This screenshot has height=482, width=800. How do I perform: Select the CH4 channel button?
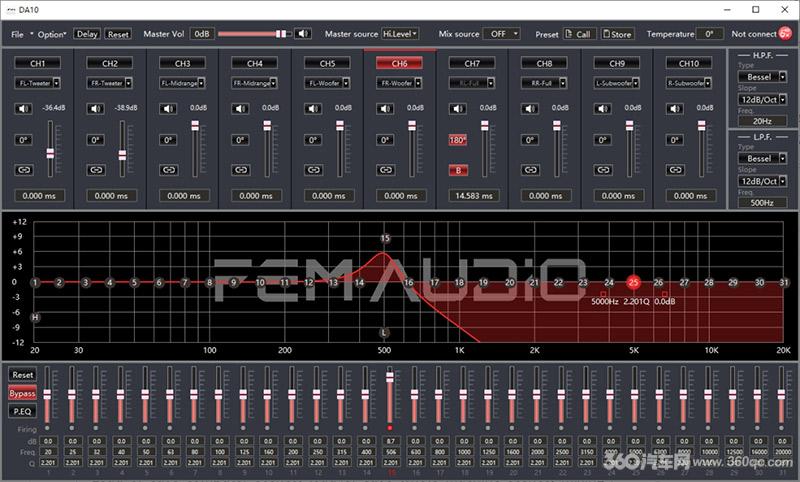click(255, 63)
